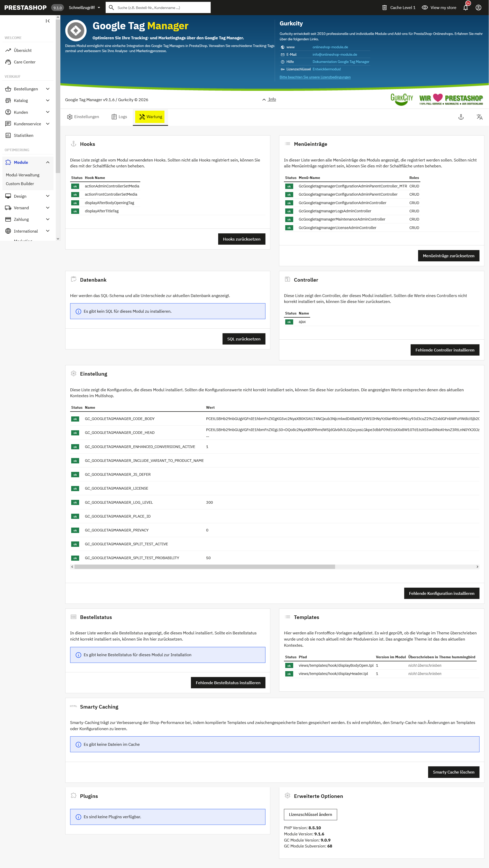Viewport: 489px width, 868px height.
Task: Click the Wir lieben PrestaShop banner logo
Action: coord(451,99)
